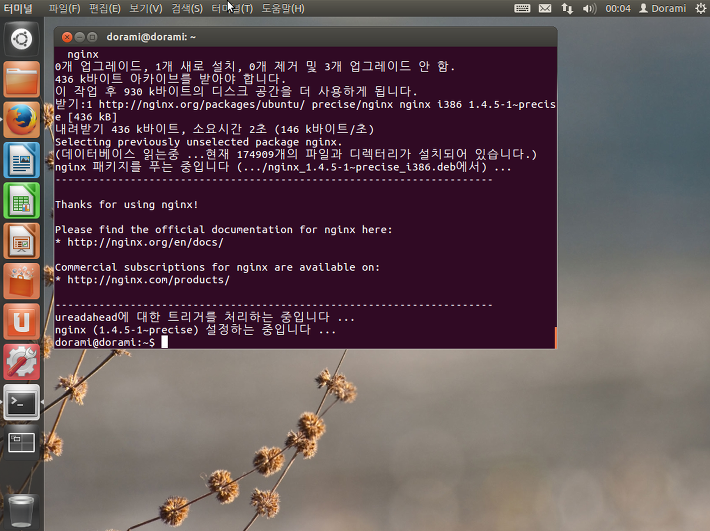
Task: Click 'Please find the official documentation' line
Action: tap(224, 230)
